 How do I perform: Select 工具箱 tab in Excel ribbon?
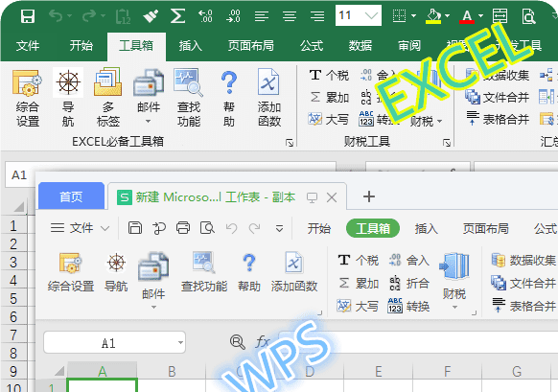coord(136,46)
